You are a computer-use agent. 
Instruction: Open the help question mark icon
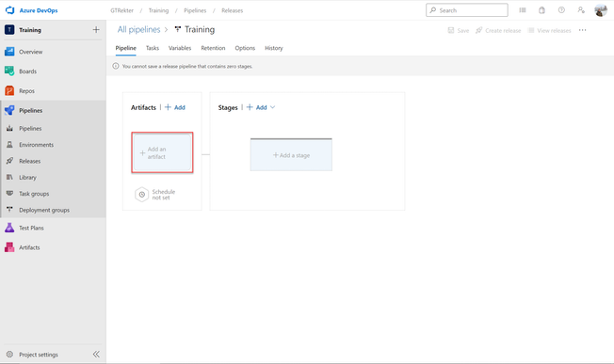(x=561, y=10)
